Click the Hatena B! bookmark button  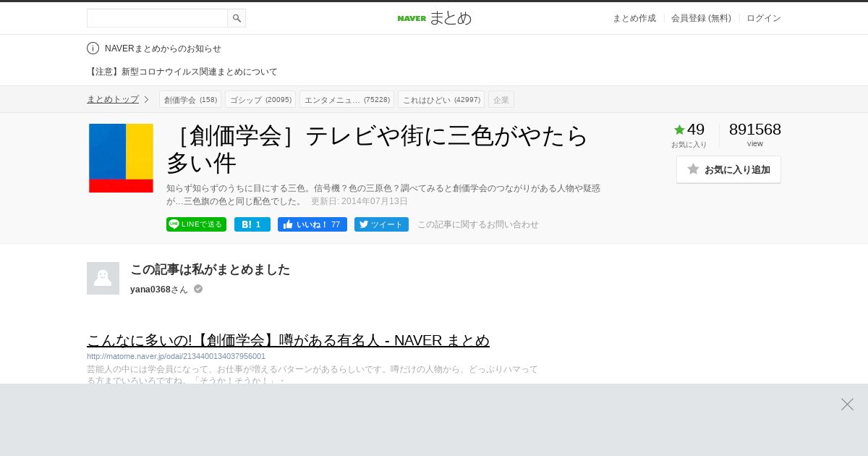[x=252, y=224]
